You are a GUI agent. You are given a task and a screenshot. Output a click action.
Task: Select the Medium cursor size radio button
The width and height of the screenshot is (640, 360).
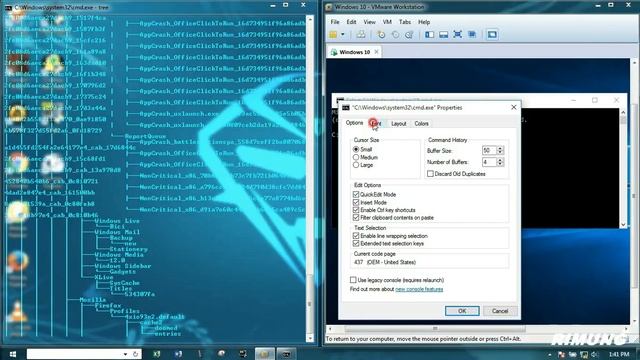356,158
